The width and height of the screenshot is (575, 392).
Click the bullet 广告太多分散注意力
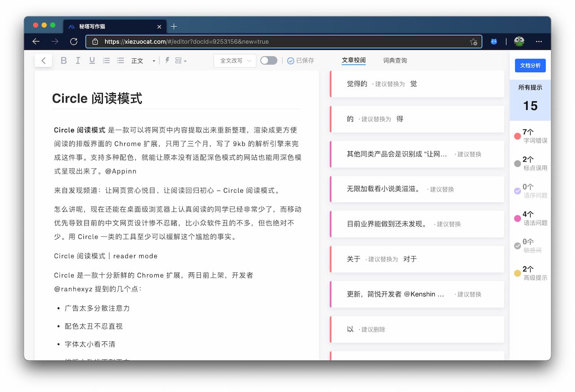tap(97, 308)
